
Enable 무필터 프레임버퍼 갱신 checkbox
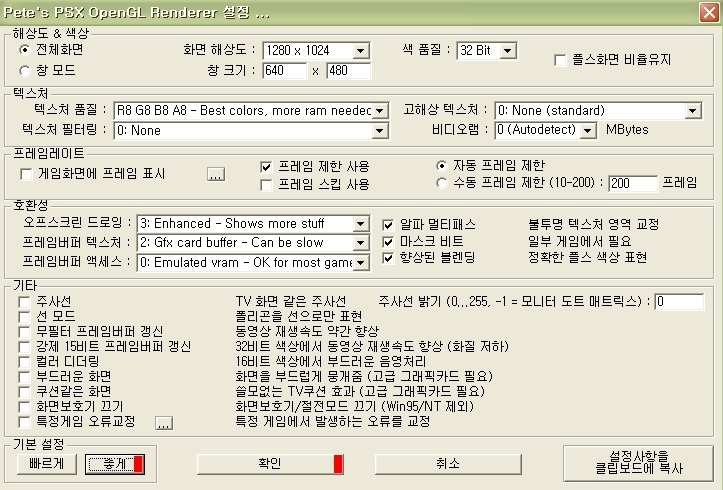(x=24, y=332)
